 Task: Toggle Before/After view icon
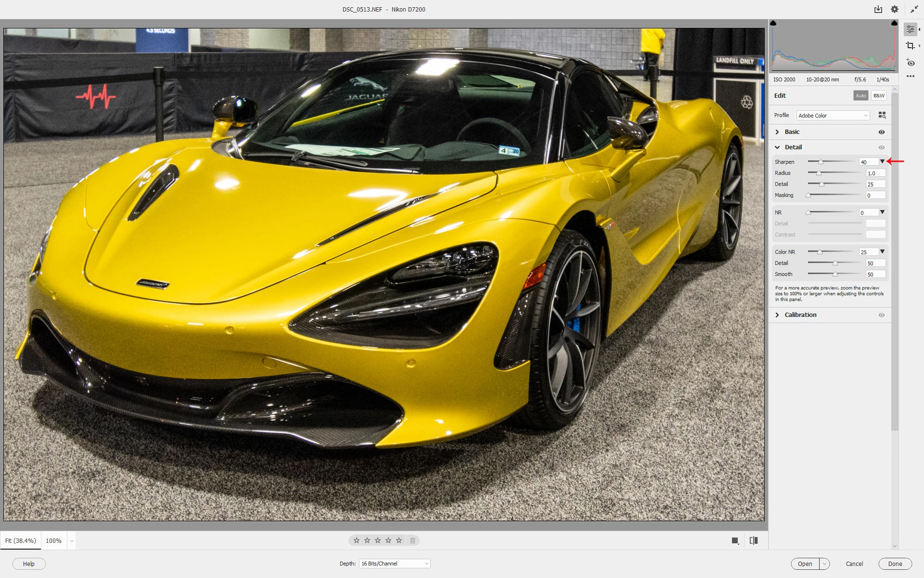754,540
